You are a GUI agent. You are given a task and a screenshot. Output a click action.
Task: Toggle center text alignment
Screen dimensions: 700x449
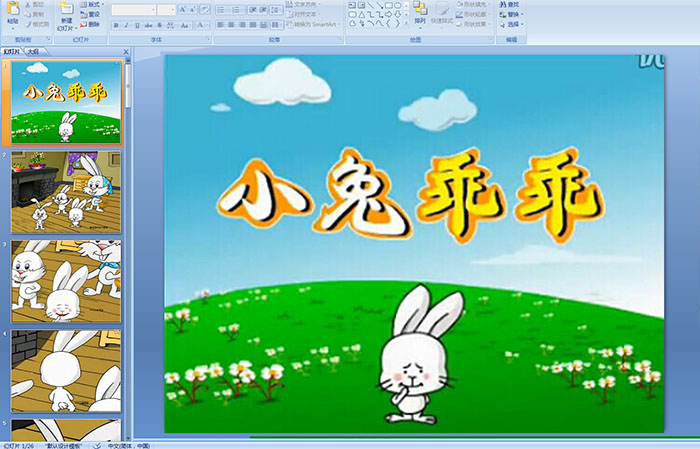coord(231,25)
